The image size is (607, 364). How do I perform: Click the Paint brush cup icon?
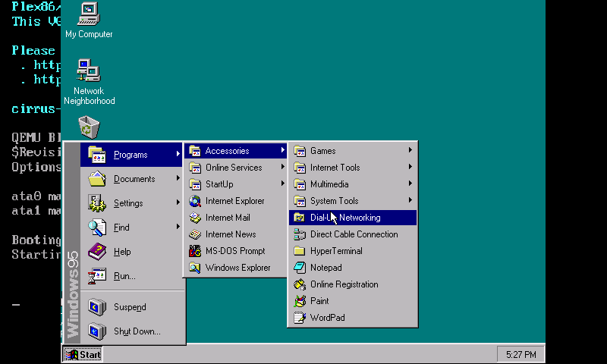[x=299, y=300]
